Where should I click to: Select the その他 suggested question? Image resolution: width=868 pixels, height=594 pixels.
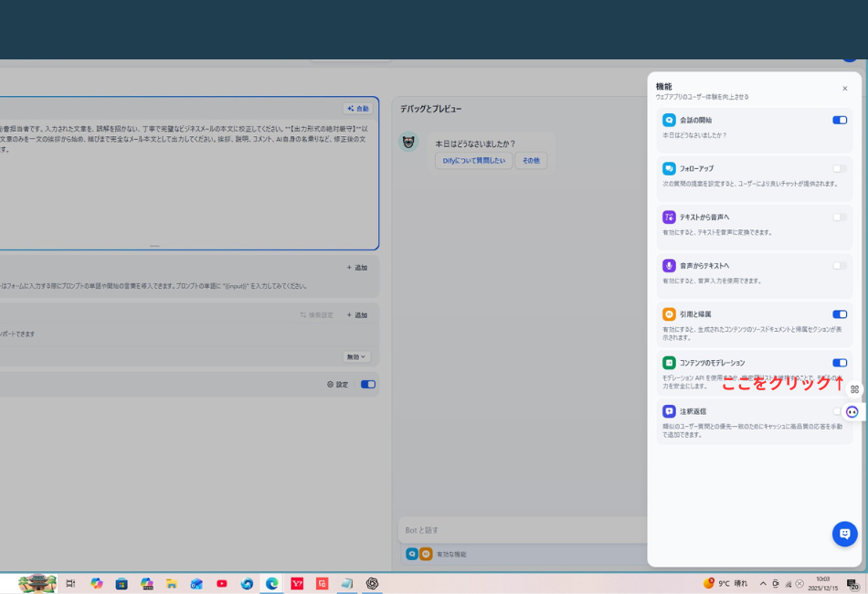click(x=531, y=161)
